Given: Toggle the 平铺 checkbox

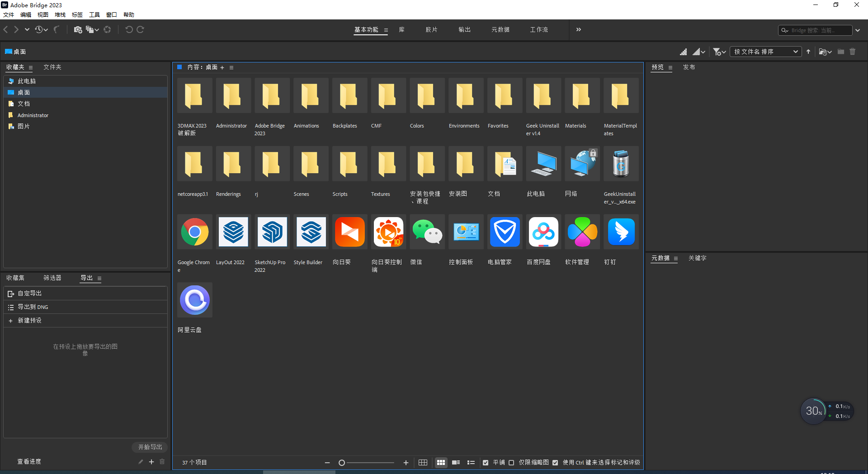Looking at the screenshot, I should [486, 463].
